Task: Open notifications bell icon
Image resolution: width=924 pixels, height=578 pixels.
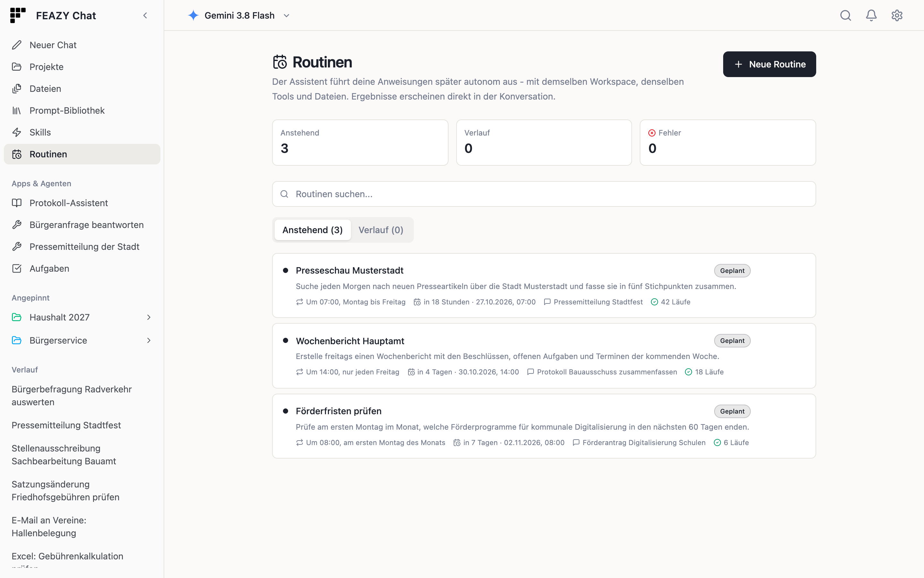Action: (871, 15)
